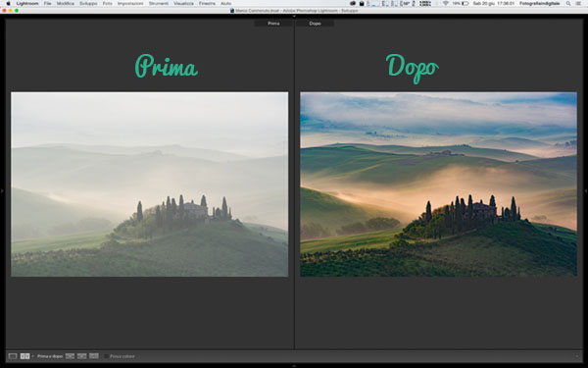The image size is (588, 368).
Task: Click the Dopo after photo
Action: coord(438,184)
